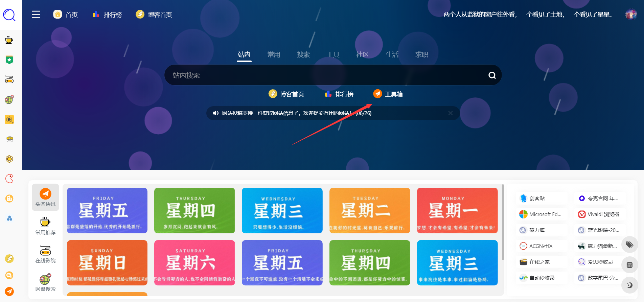Open the cyan WEDNESDAY 星期三 card in top row
The image size is (644, 302).
[x=282, y=210]
